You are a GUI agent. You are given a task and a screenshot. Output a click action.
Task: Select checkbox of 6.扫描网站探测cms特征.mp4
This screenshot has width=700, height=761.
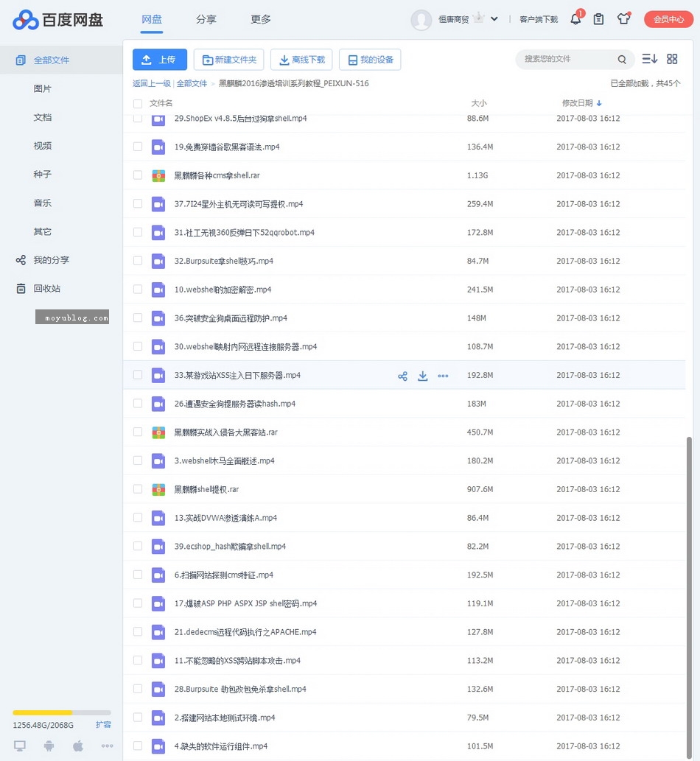(x=138, y=575)
